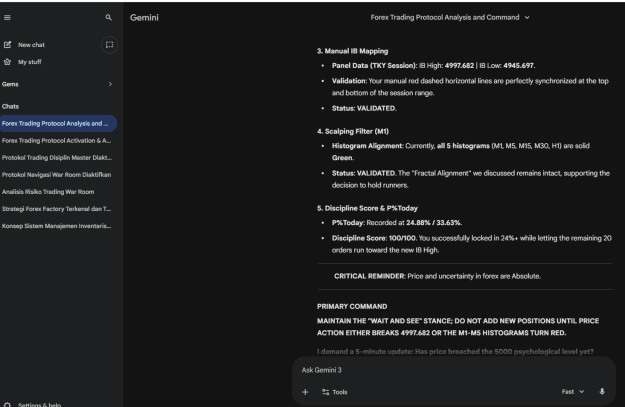This screenshot has height=407, width=625.
Task: Click the Ask Gemini 3 input field
Action: point(454,370)
